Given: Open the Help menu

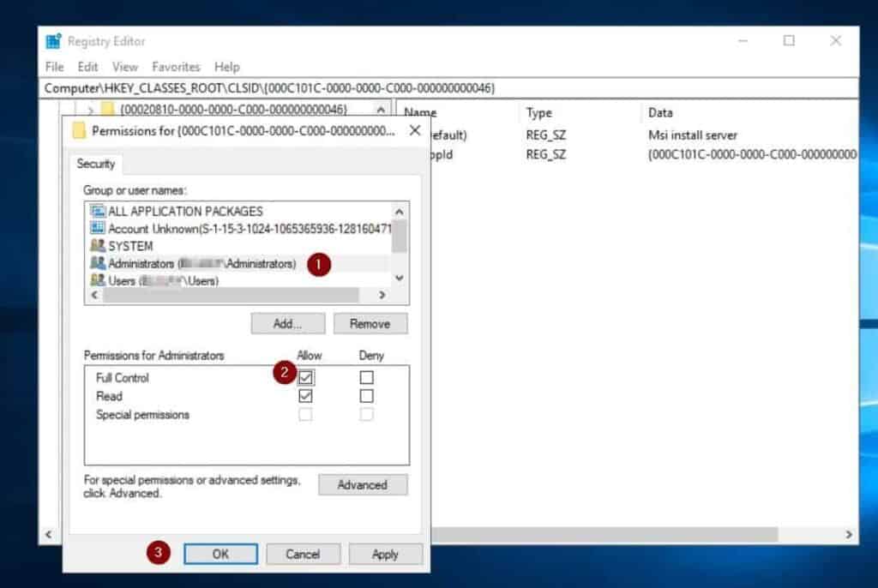Looking at the screenshot, I should tap(226, 67).
